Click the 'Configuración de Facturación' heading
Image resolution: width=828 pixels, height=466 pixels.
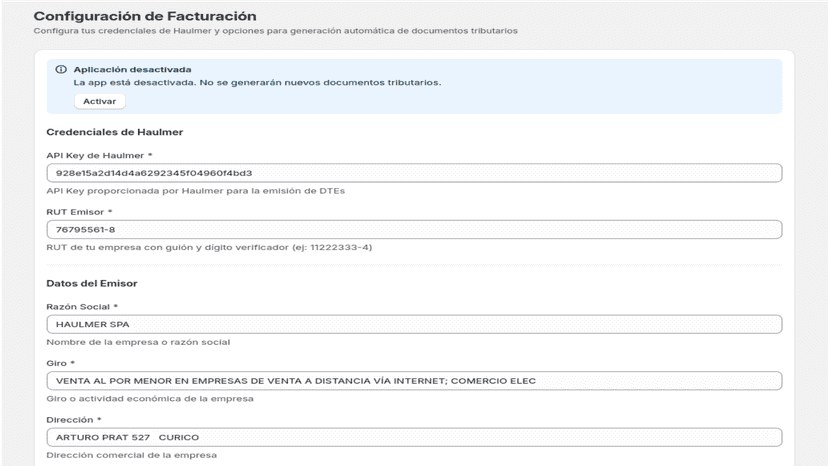145,16
